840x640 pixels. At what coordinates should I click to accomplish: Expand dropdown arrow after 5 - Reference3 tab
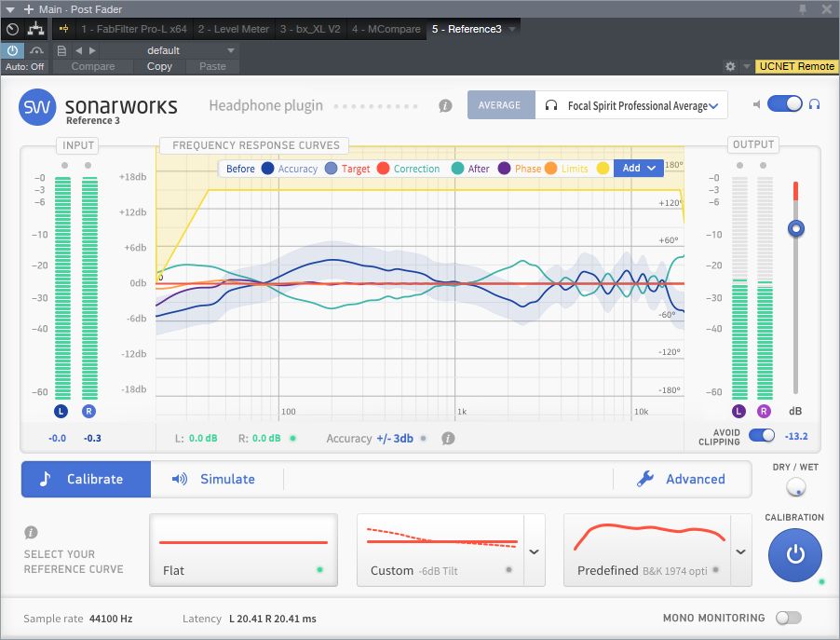coord(512,29)
